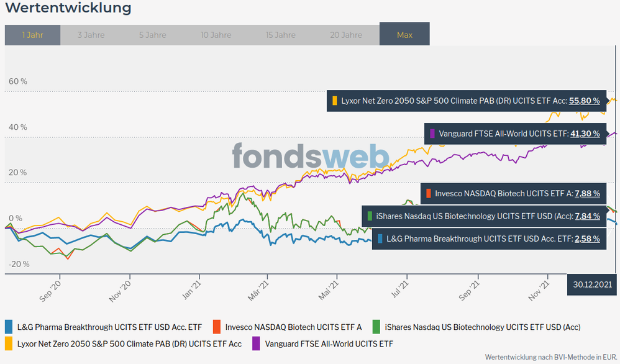This screenshot has height=364, width=620.
Task: Select the 20 Jahre tab
Action: coord(346,35)
